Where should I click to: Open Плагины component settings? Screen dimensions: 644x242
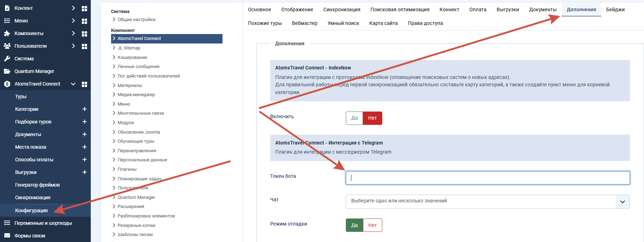coord(127,169)
